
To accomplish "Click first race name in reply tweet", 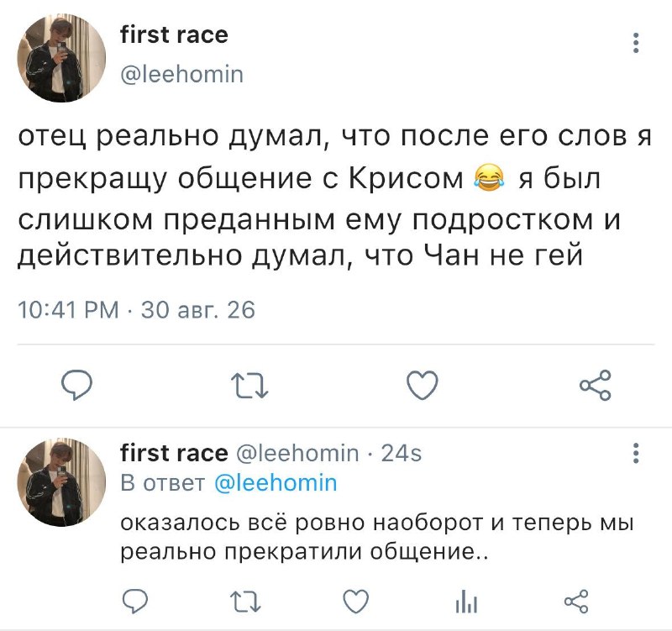I will pos(174,453).
